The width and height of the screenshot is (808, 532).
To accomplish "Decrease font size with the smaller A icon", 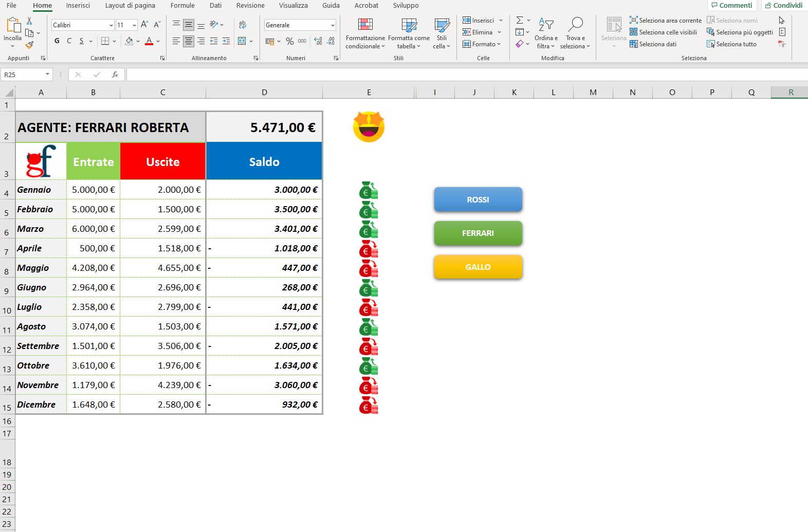I will pyautogui.click(x=157, y=25).
